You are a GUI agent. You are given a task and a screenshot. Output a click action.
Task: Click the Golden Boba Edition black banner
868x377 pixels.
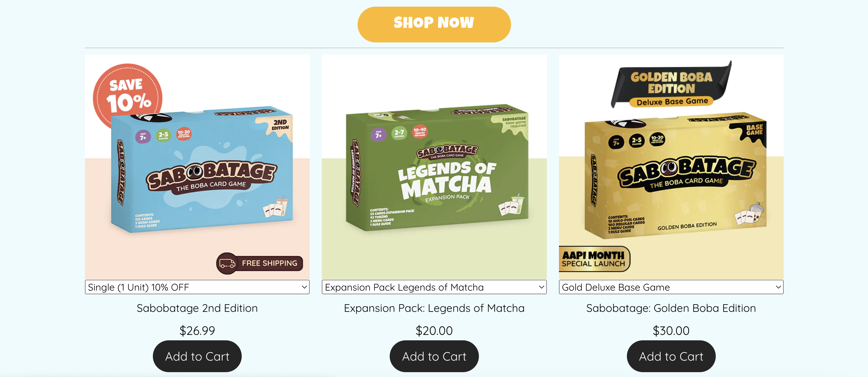coord(671,85)
